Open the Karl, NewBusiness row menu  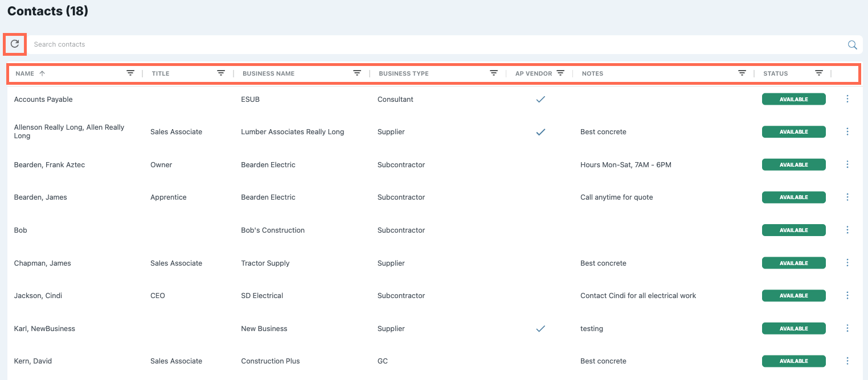coord(847,328)
